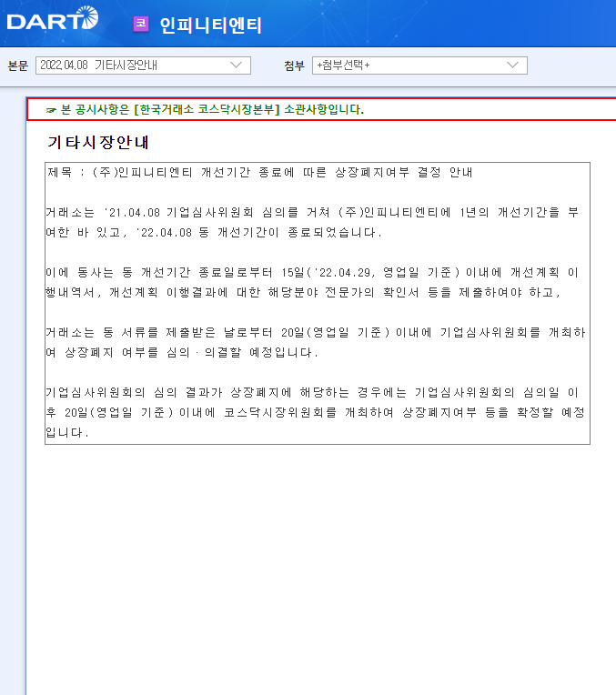Click the paragraph mentioning '21.04.08 기업심사위원회

pyautogui.click(x=312, y=222)
